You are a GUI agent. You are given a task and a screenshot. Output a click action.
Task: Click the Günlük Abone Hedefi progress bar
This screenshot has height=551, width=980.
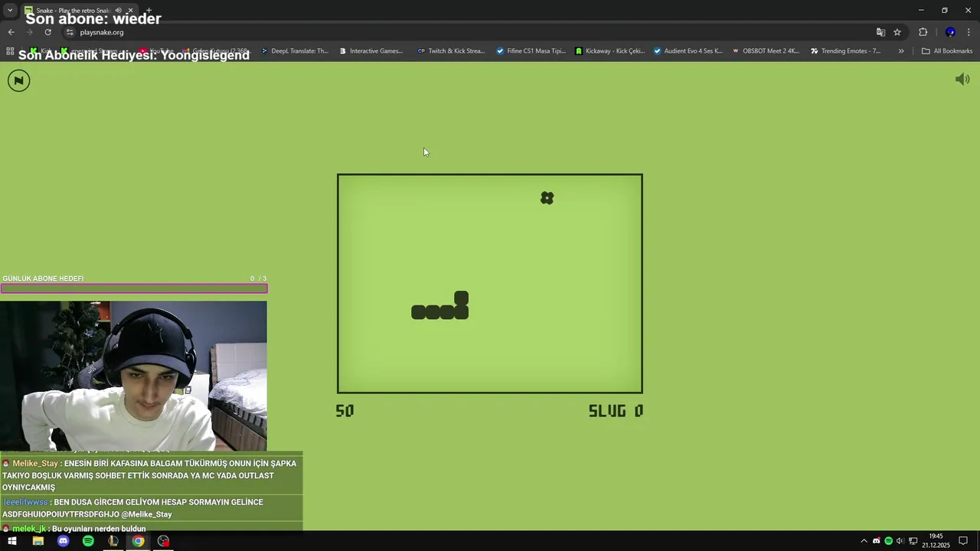(134, 289)
